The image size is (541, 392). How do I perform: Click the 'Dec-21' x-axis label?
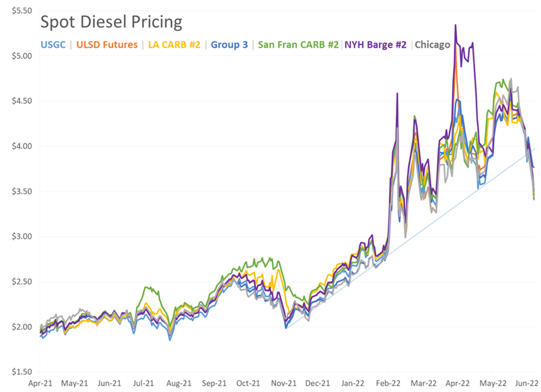(318, 383)
